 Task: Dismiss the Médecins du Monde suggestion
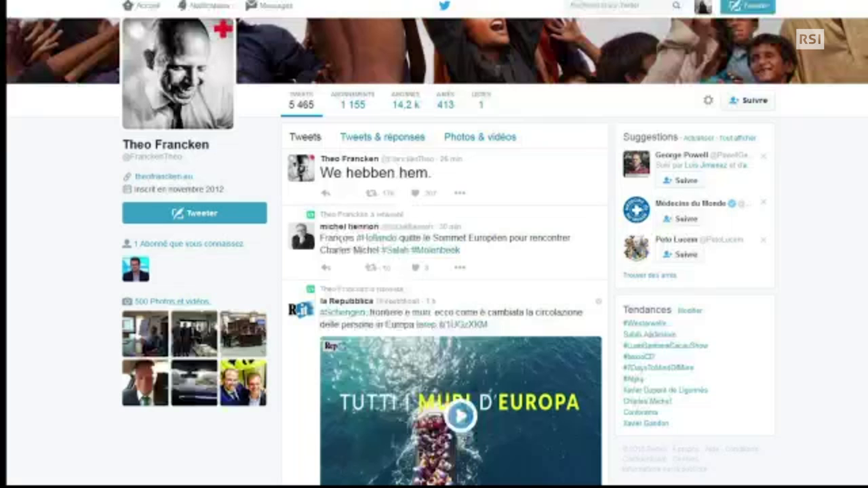point(763,202)
